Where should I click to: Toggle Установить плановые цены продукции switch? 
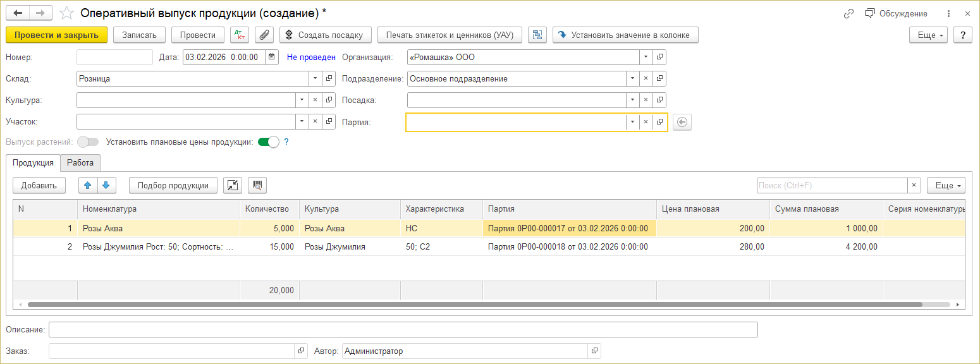click(268, 142)
